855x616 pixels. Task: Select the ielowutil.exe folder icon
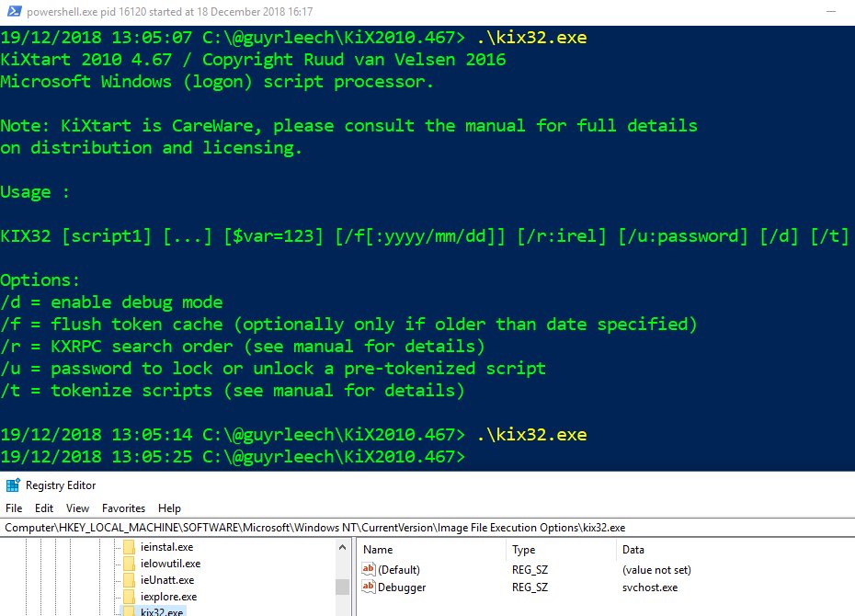click(130, 564)
